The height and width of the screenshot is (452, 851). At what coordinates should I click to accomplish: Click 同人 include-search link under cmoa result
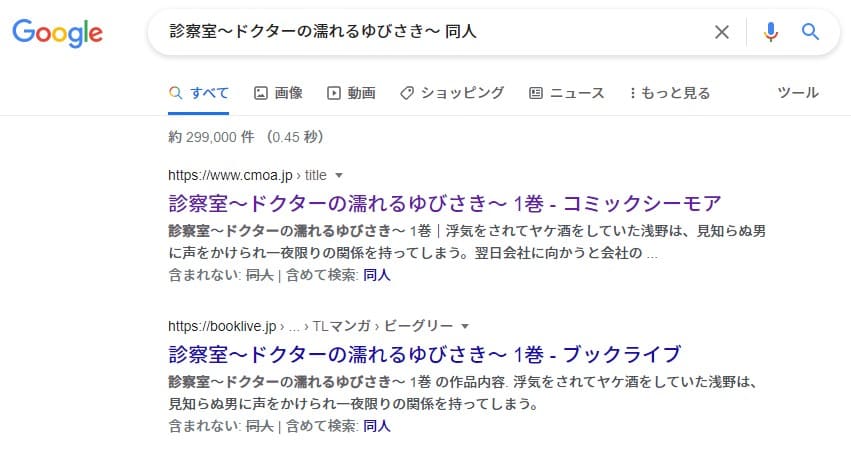point(377,275)
